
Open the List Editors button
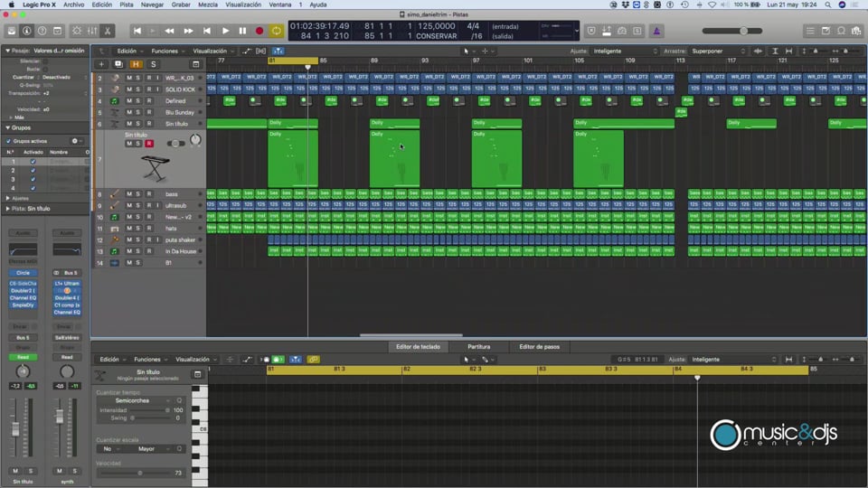[x=810, y=31]
